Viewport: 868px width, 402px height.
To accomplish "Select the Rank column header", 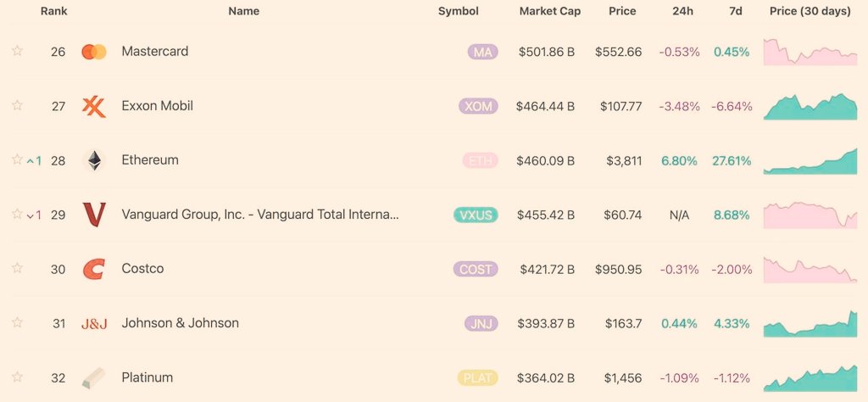I will [x=53, y=11].
